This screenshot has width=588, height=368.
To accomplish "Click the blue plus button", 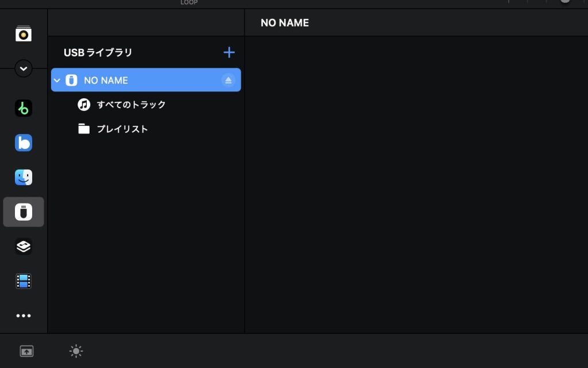I will [229, 52].
